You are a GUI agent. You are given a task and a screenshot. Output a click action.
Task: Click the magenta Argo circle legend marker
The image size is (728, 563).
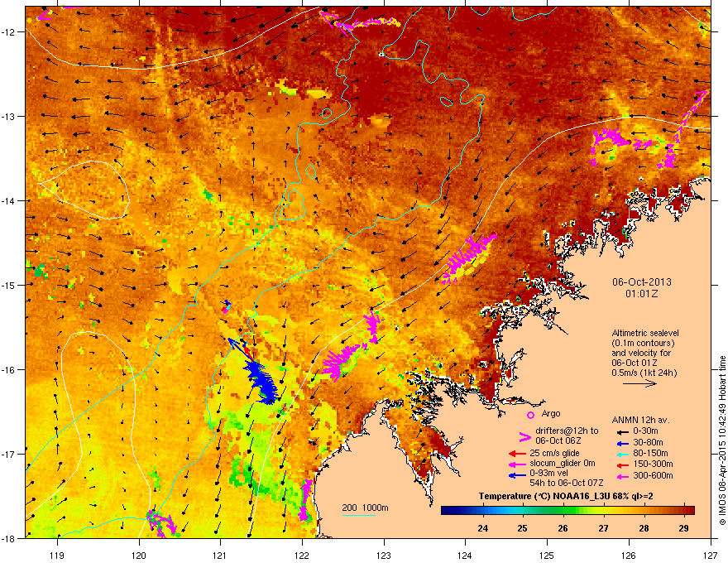coord(530,415)
